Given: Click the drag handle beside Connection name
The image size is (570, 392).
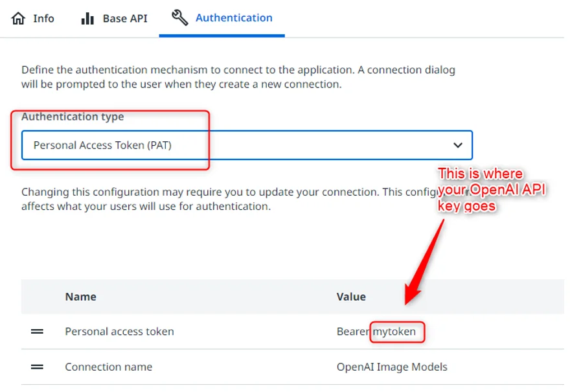Looking at the screenshot, I should (38, 367).
